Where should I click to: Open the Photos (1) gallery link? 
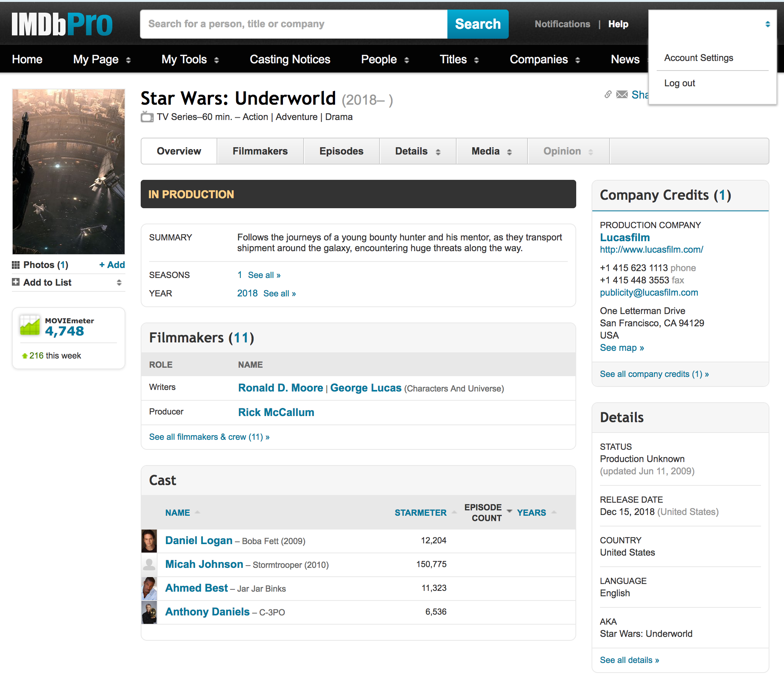tap(46, 265)
